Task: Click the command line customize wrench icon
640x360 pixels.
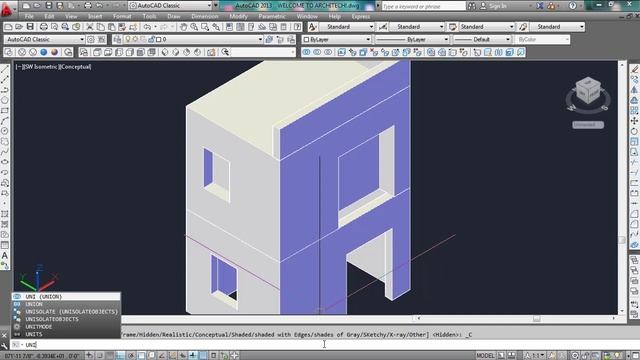Action: pyautogui.click(x=4, y=346)
